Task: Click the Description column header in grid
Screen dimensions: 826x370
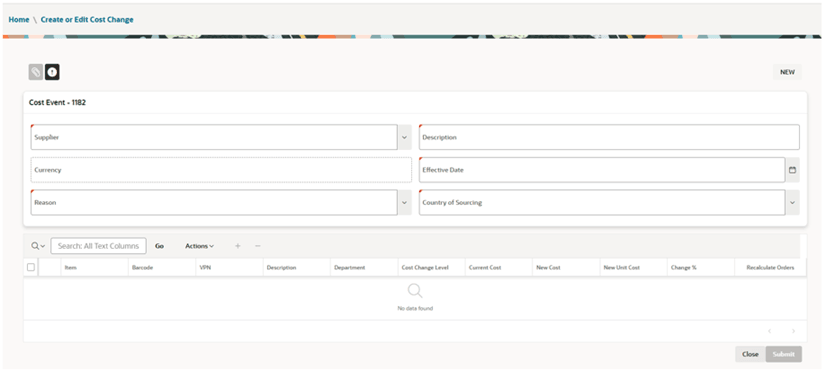Action: point(297,267)
